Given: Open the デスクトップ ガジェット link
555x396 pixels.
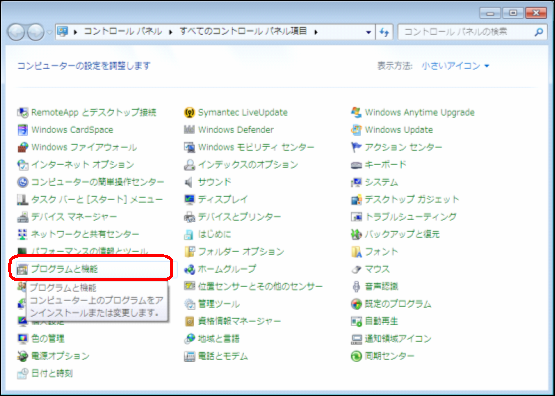Looking at the screenshot, I should point(412,200).
